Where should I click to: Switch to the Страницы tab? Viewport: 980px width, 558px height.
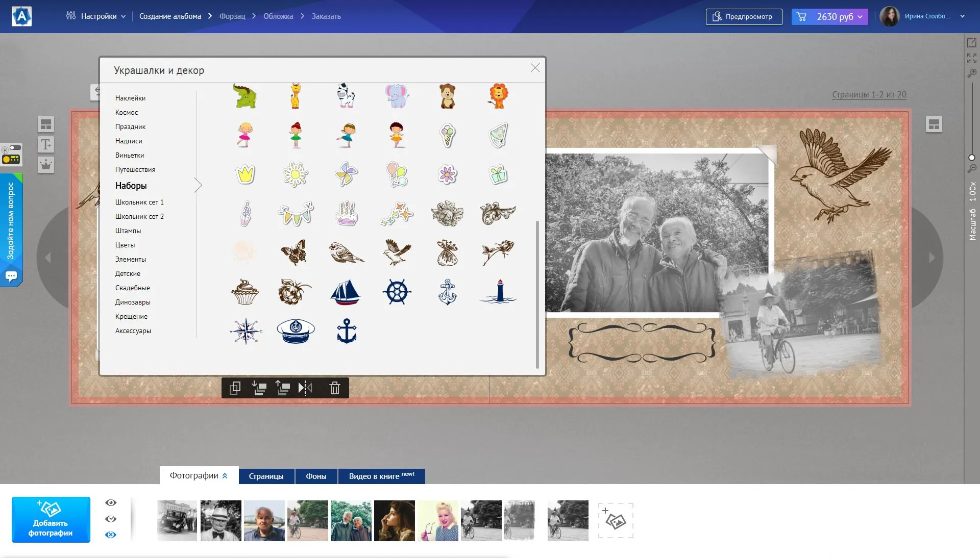pyautogui.click(x=266, y=476)
